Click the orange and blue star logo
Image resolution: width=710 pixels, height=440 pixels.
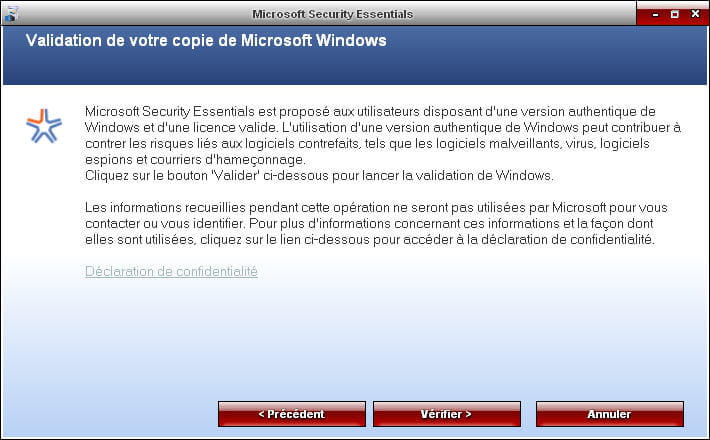point(43,126)
